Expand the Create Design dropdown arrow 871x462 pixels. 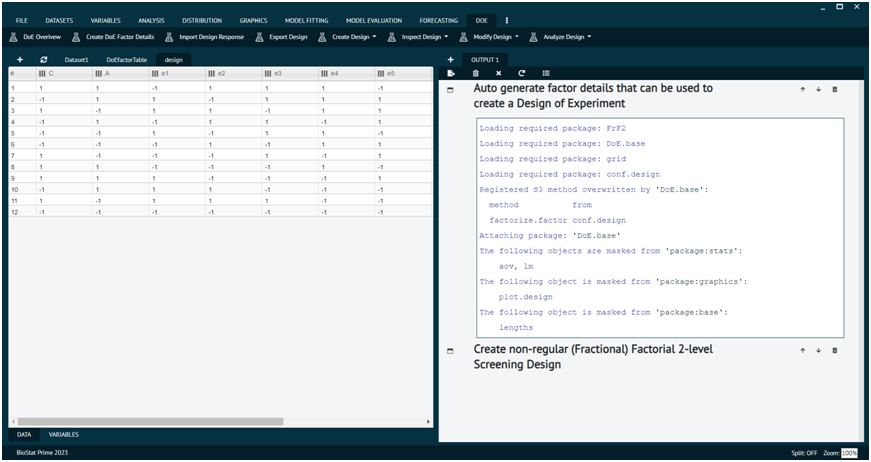(374, 37)
